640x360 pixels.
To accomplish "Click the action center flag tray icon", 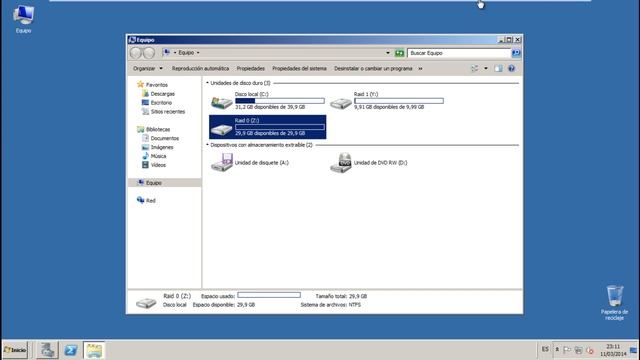I will coord(567,350).
